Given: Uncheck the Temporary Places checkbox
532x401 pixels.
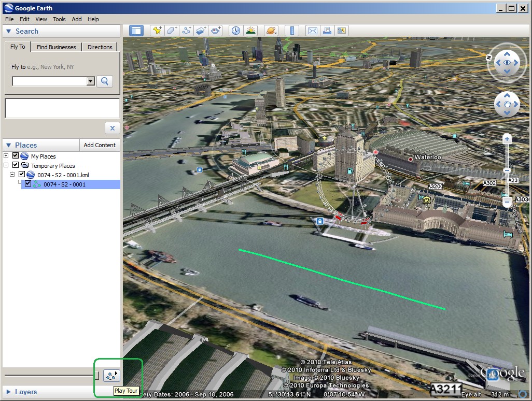Looking at the screenshot, I should pos(16,165).
